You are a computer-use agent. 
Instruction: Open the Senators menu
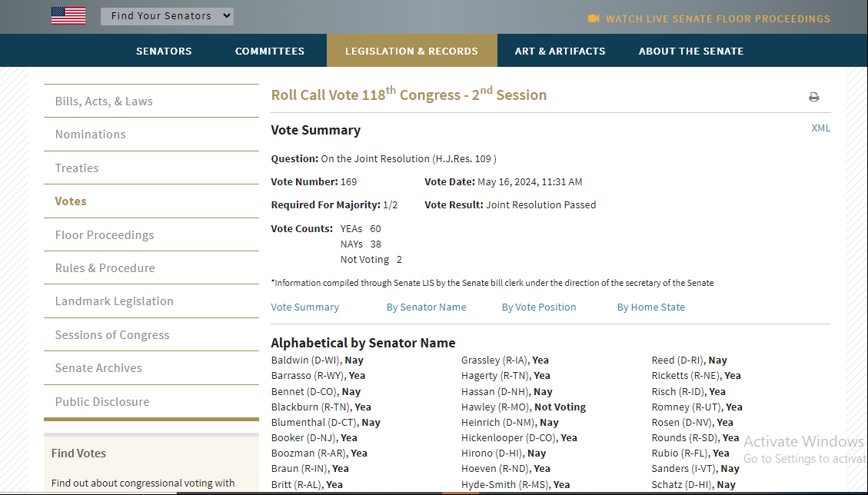pyautogui.click(x=164, y=51)
